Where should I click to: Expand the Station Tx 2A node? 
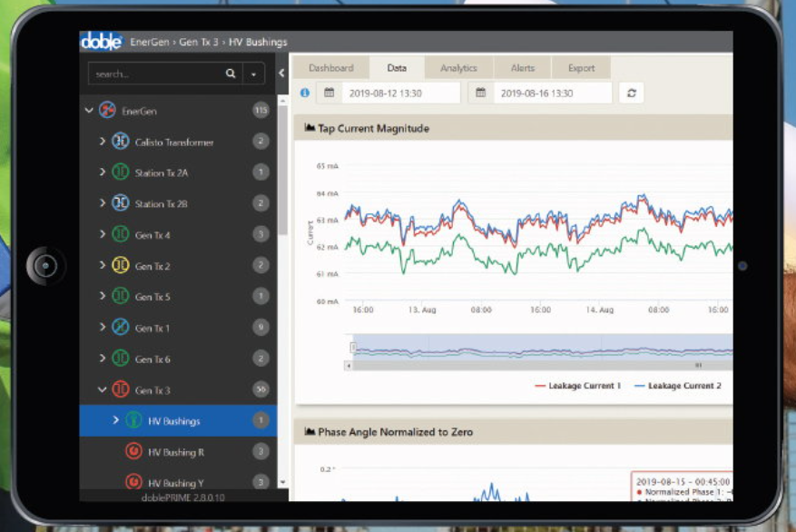(103, 172)
